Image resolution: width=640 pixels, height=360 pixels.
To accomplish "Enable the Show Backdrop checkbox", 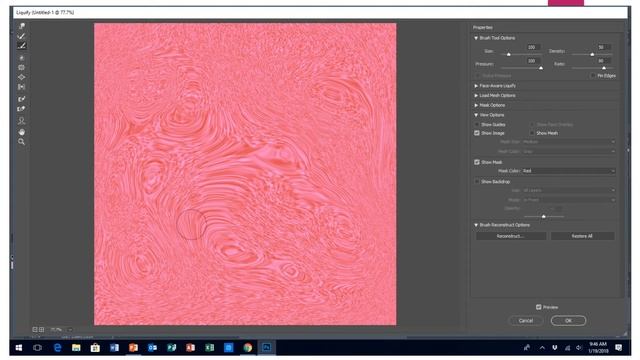I will click(x=477, y=181).
